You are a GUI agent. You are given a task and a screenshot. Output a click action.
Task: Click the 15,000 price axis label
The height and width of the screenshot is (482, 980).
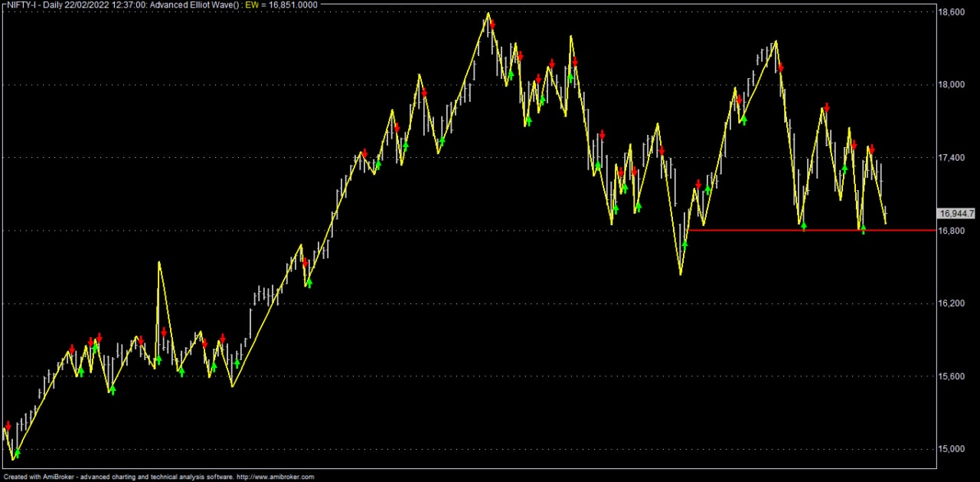tap(953, 449)
